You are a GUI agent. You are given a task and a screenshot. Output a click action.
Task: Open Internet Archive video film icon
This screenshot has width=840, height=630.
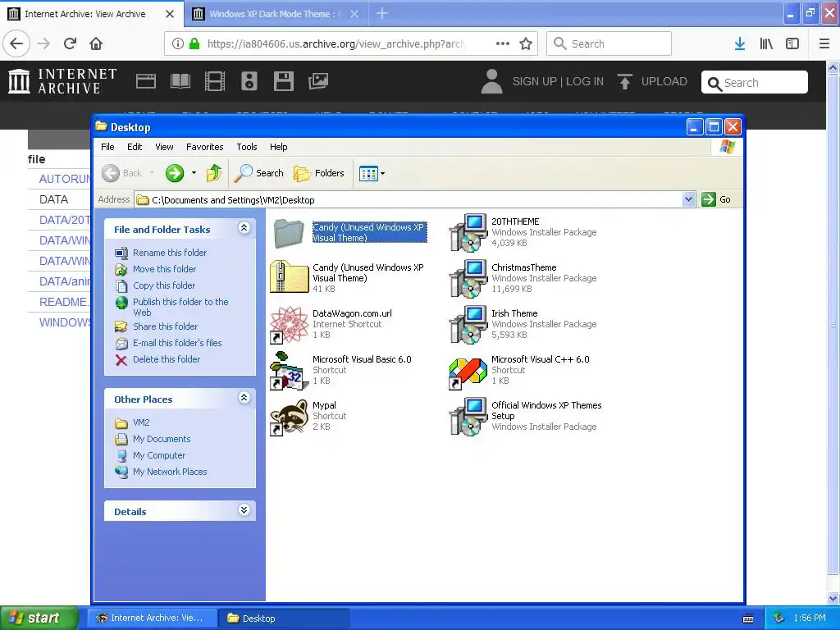215,81
